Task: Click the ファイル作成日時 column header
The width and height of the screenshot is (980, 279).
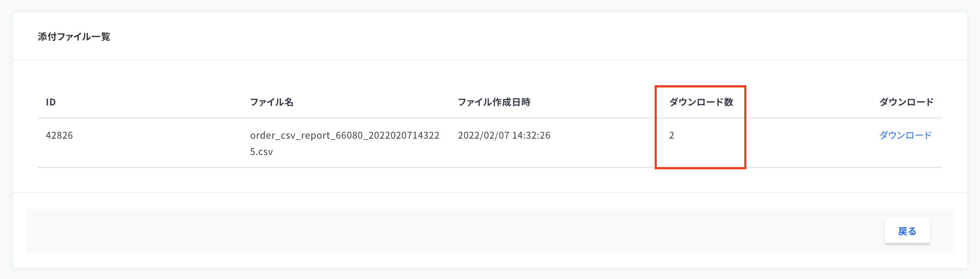Action: 494,102
